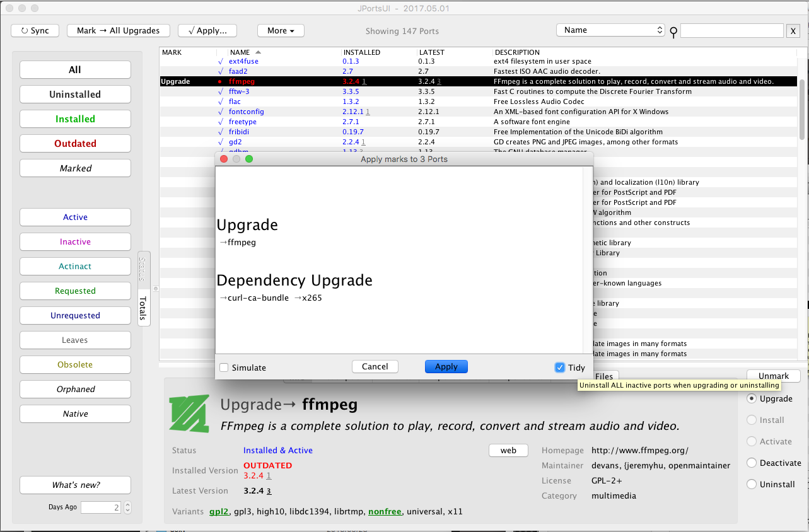Click the blue checkmark beside gd2

[x=220, y=142]
